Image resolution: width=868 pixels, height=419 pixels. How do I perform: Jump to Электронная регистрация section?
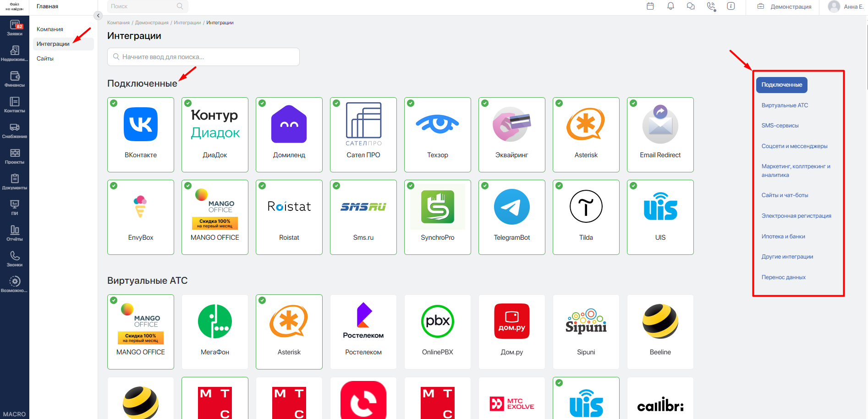pyautogui.click(x=797, y=216)
